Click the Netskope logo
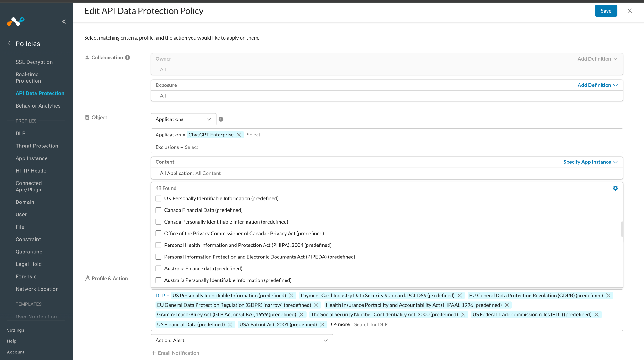 pos(15,21)
